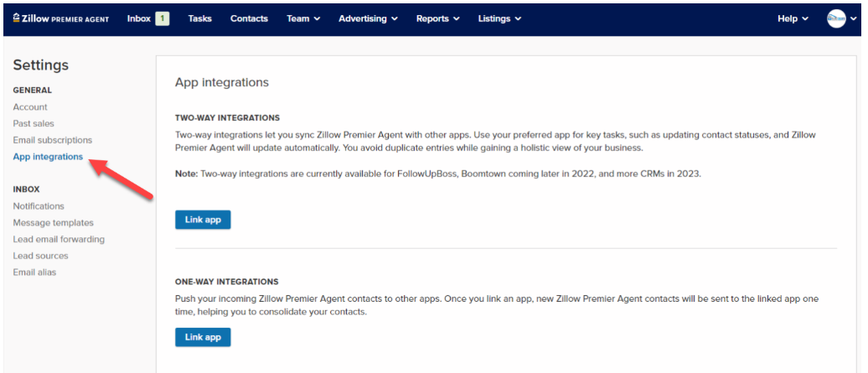
Task: Open Contacts in top navigation
Action: (x=249, y=18)
